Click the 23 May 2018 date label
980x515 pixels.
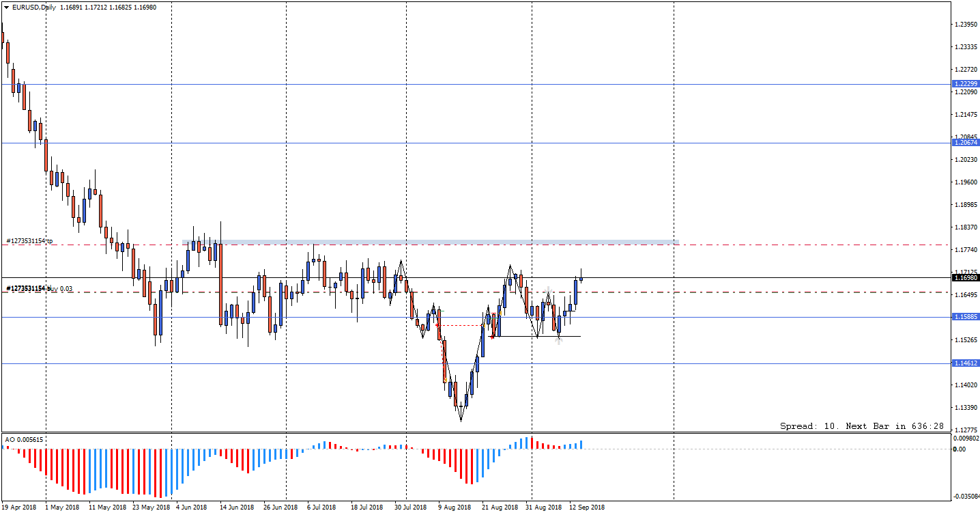tap(152, 507)
